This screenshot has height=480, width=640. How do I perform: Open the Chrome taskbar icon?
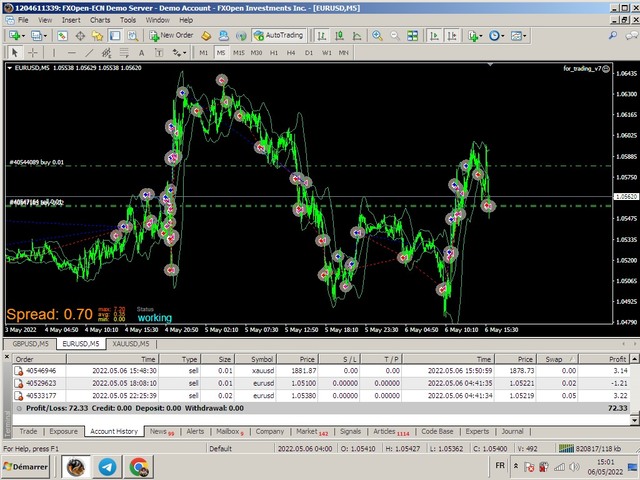(139, 467)
